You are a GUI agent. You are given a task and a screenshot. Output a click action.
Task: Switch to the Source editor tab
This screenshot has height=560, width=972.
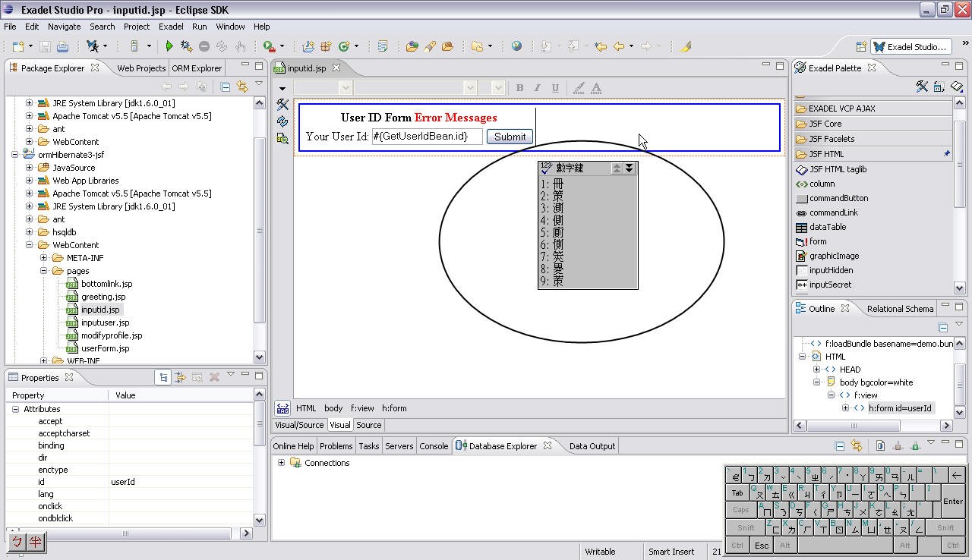point(369,425)
